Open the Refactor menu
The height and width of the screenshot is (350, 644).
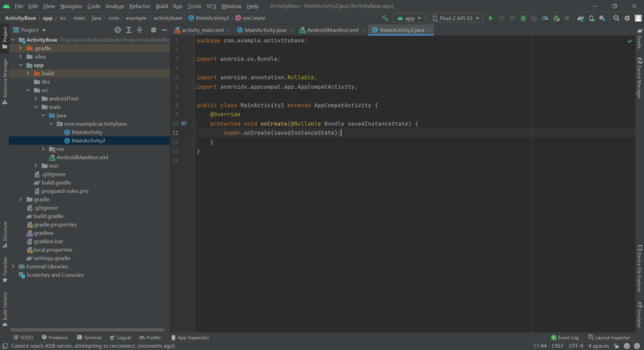140,6
